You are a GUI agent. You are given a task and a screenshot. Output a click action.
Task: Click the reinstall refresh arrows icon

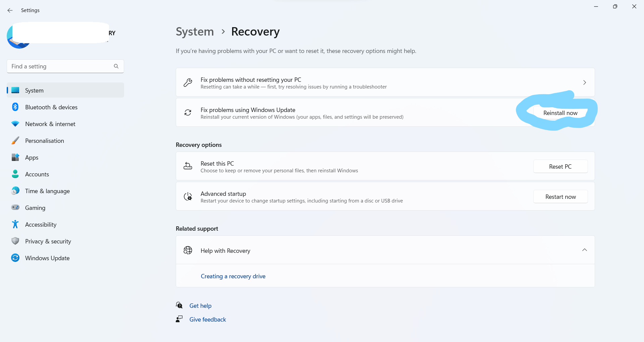click(188, 113)
